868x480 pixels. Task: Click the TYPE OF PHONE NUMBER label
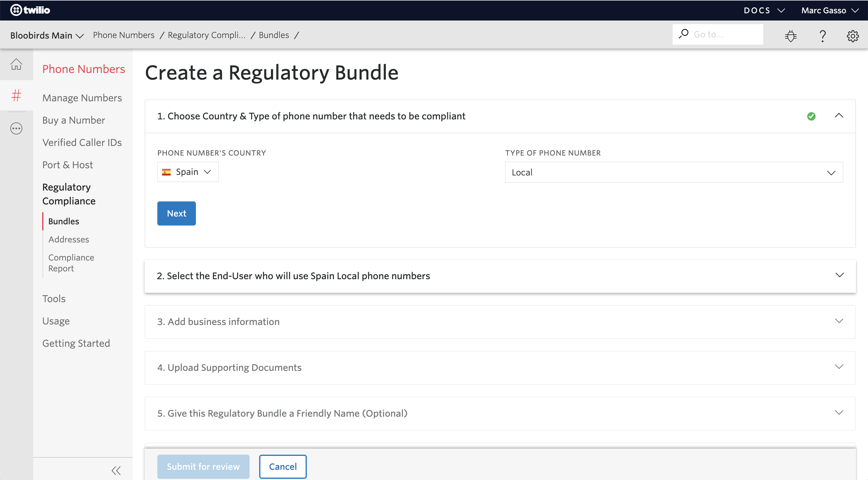point(553,153)
